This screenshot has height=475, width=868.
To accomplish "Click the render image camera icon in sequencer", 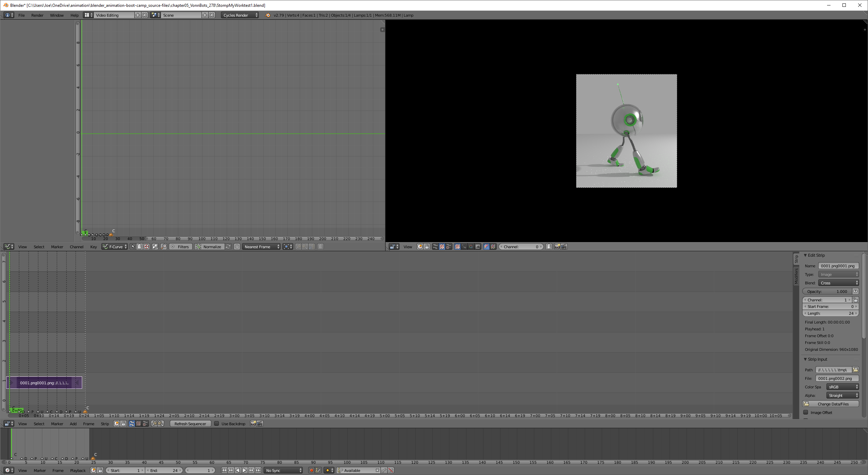I will point(253,424).
